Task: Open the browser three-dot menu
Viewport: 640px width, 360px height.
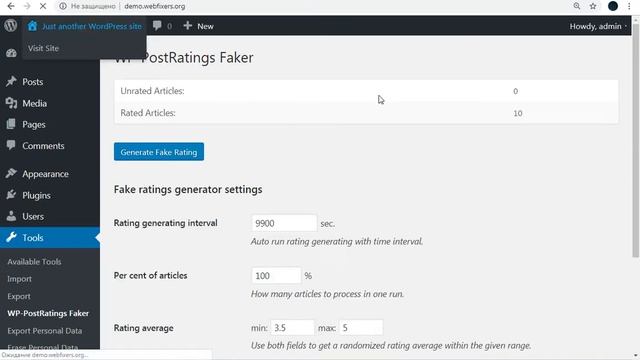Action: (629, 6)
